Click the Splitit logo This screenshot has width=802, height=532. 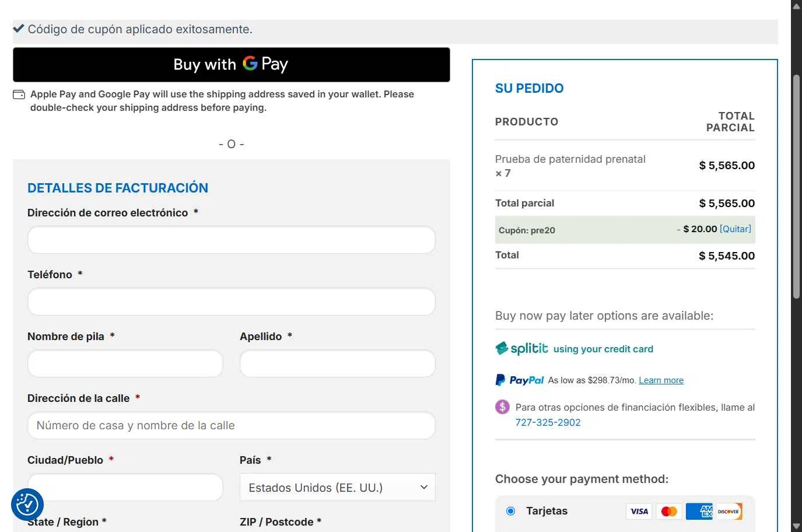tap(521, 349)
